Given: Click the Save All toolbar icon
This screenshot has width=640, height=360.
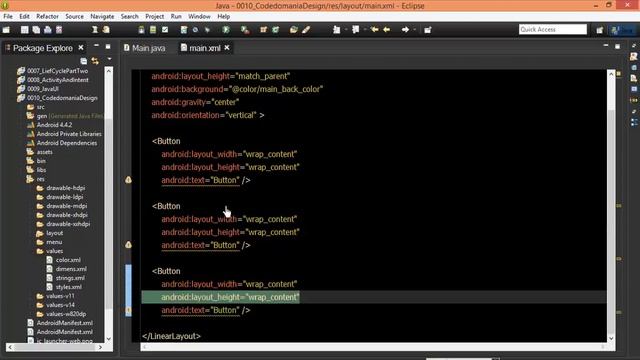Looking at the screenshot, I should point(36,30).
